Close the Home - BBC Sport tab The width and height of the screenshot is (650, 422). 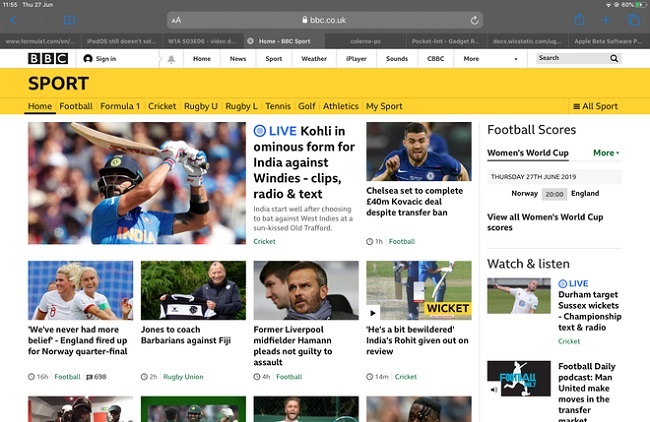(250, 41)
